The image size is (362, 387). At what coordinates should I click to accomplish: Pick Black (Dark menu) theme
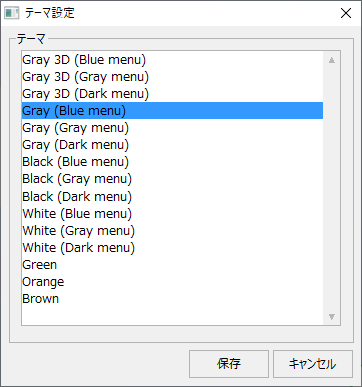172,196
